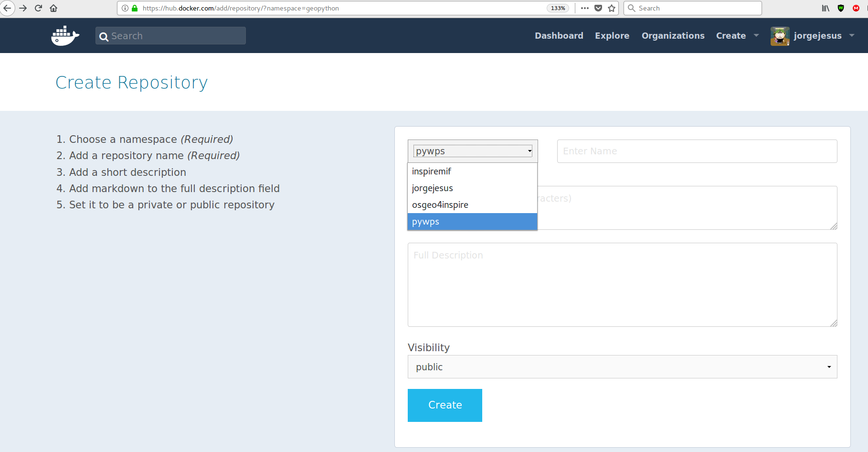
Task: Click into the Full Description textarea
Action: pyautogui.click(x=622, y=285)
